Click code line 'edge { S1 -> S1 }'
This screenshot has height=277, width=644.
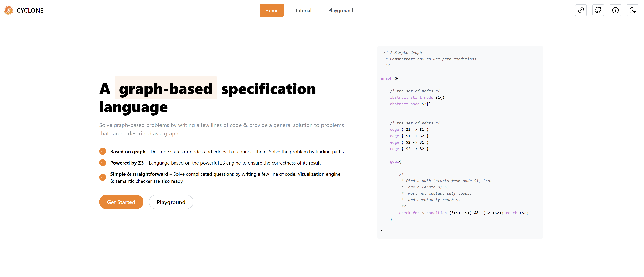[x=409, y=130]
